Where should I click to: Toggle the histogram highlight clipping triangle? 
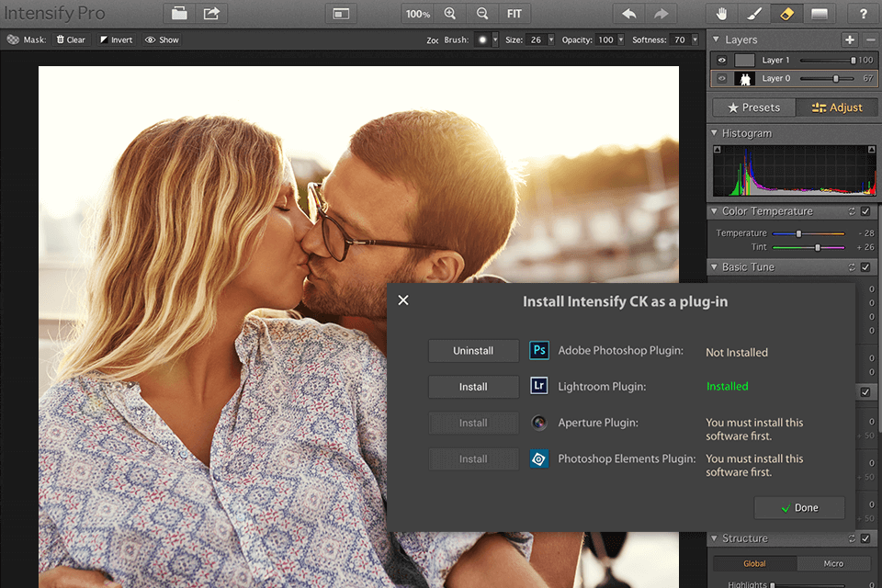[x=871, y=150]
